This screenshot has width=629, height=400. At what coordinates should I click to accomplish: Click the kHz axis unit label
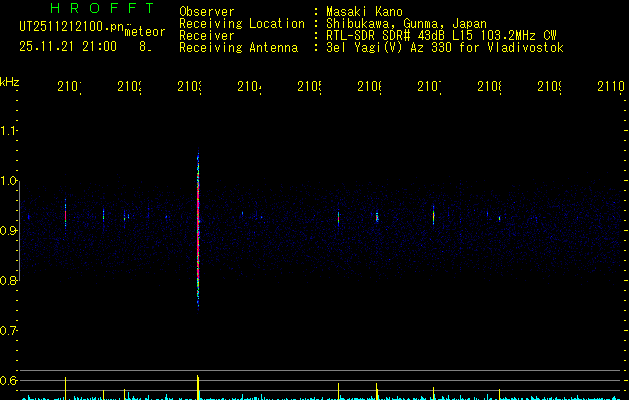10,82
